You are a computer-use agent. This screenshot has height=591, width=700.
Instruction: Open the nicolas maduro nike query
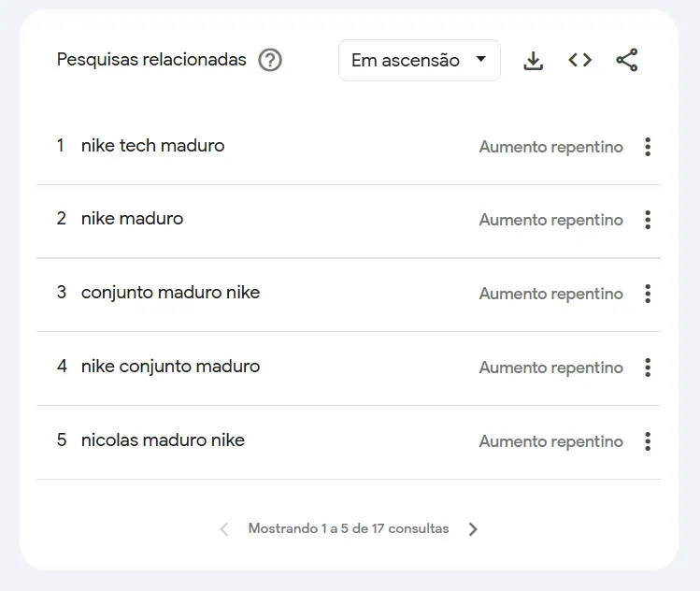pos(163,440)
